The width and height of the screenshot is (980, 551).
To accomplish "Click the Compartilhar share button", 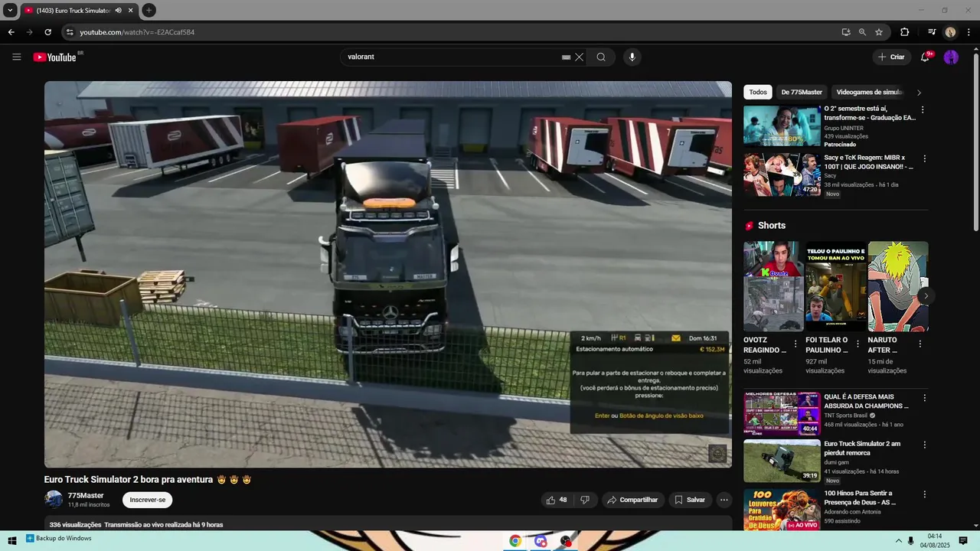I will [632, 500].
